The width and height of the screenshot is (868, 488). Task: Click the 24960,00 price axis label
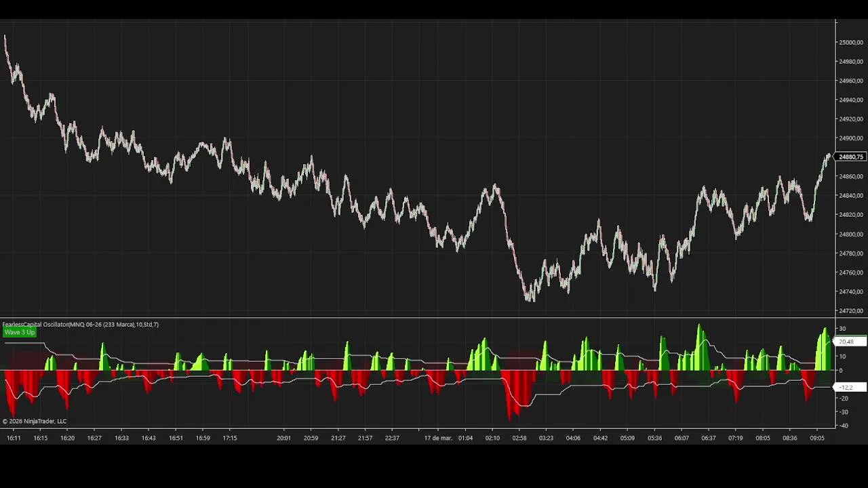(x=851, y=81)
